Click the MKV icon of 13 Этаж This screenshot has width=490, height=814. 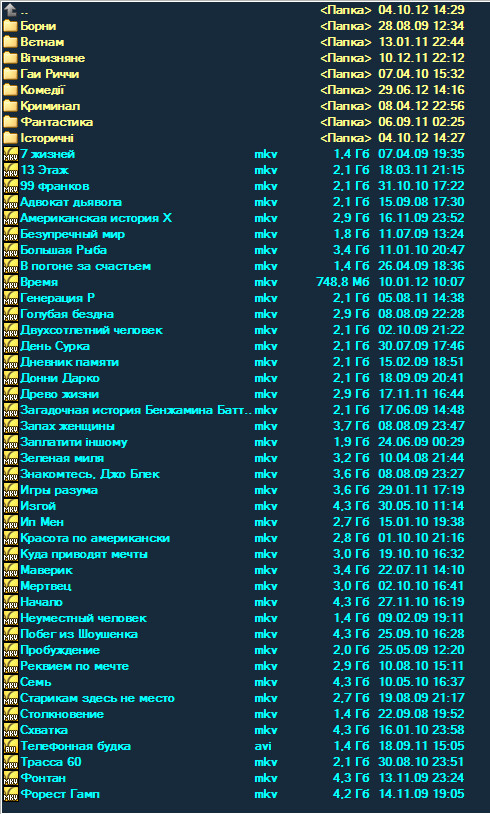10,170
